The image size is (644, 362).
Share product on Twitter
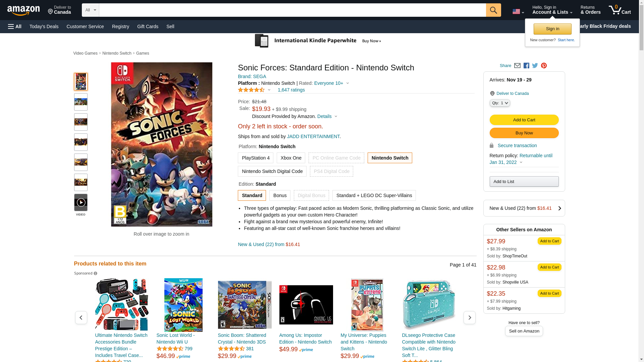(535, 66)
